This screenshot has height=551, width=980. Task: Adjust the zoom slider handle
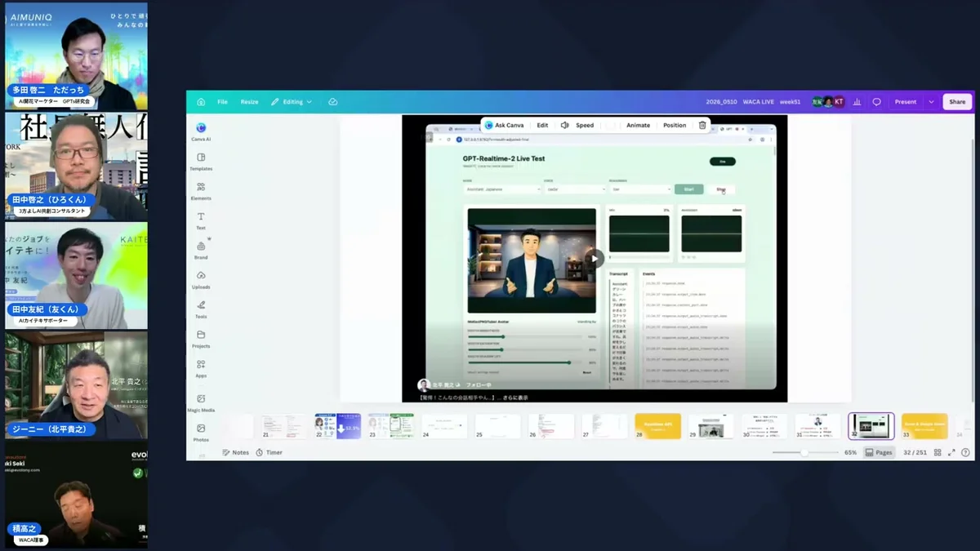coord(804,452)
